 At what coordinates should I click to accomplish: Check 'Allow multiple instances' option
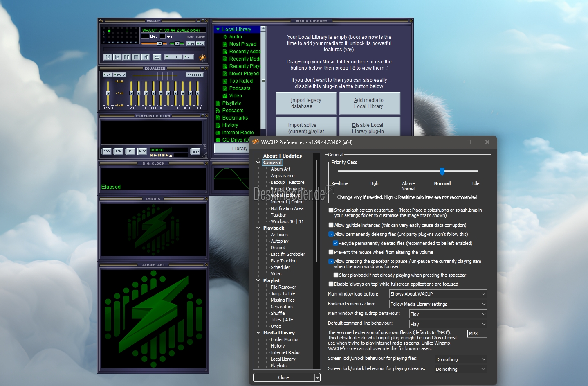coord(331,225)
